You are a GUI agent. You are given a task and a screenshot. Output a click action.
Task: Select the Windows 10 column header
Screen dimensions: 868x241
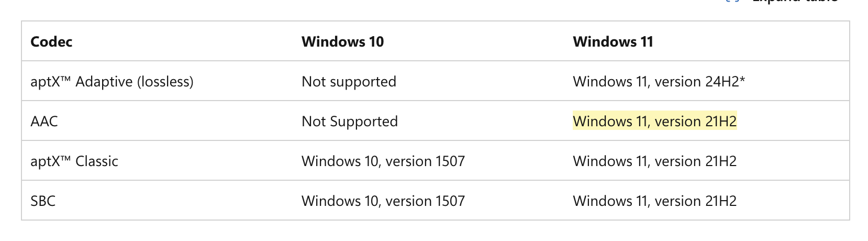point(342,42)
